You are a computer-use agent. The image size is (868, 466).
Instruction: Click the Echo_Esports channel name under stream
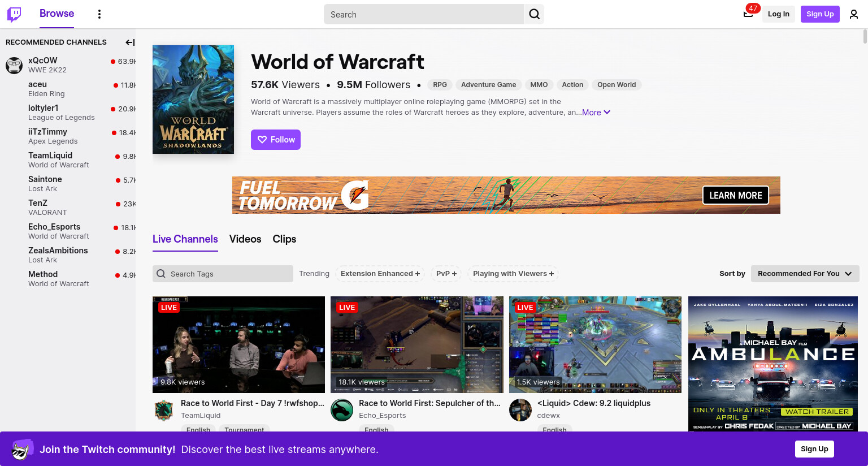pyautogui.click(x=383, y=416)
